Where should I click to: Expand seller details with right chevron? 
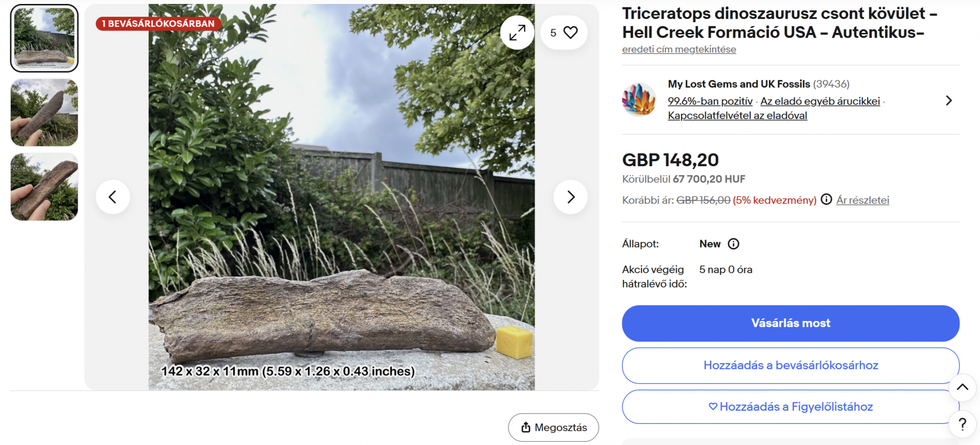click(949, 100)
